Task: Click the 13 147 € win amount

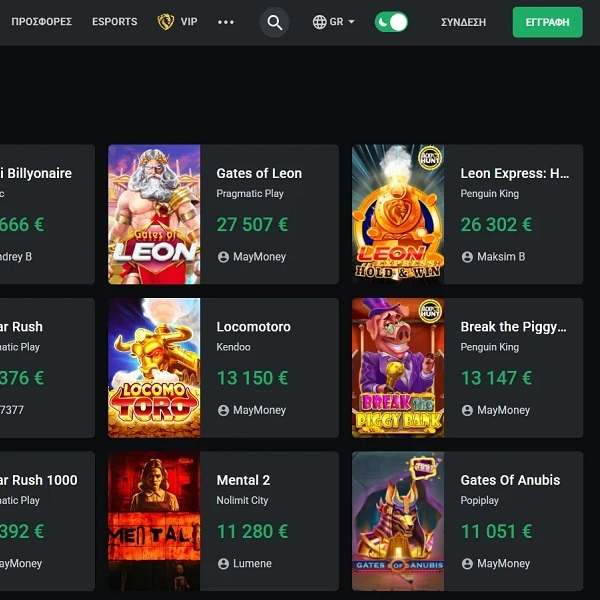Action: click(496, 378)
